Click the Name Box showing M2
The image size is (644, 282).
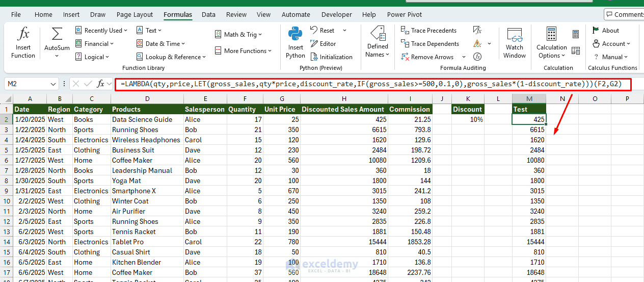(26, 84)
